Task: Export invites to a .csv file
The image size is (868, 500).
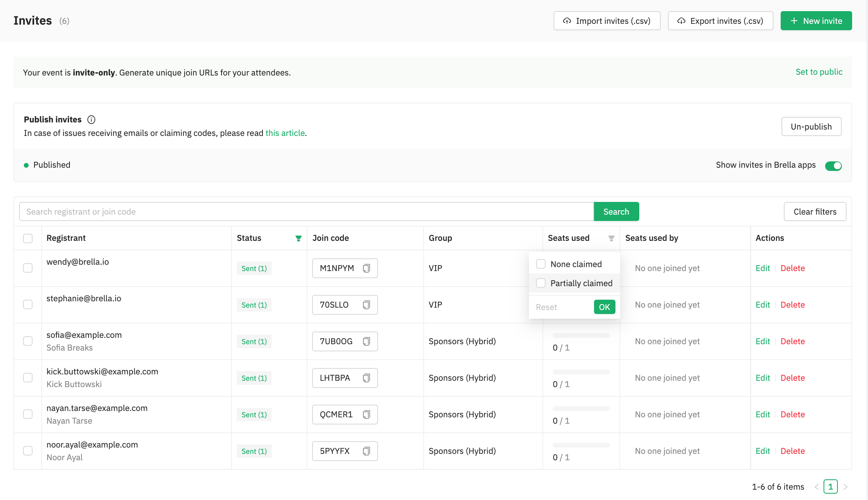Action: coord(720,21)
